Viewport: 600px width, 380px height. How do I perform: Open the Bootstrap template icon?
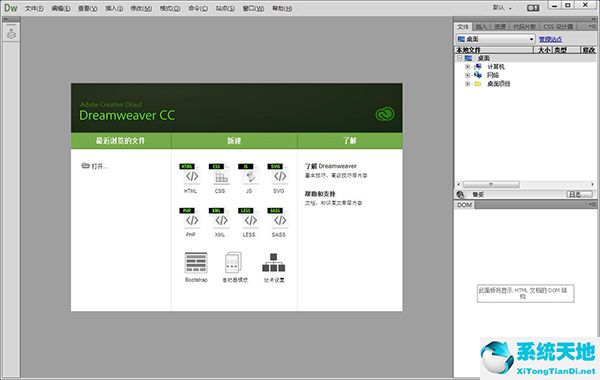pos(196,263)
